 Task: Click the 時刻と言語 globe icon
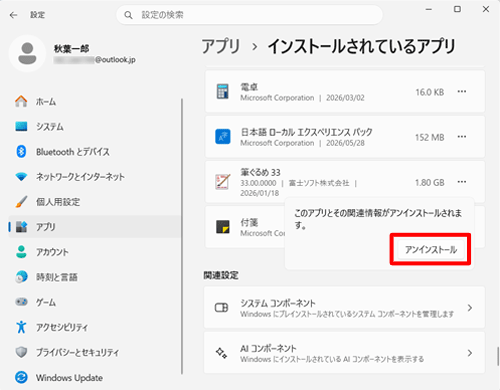click(x=21, y=277)
